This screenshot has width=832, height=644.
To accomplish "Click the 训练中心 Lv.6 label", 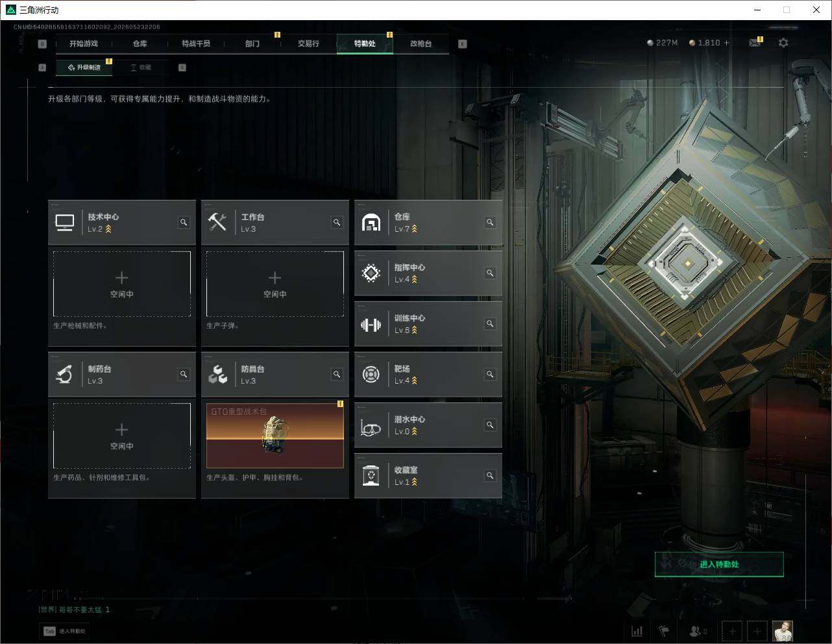I will 402,330.
